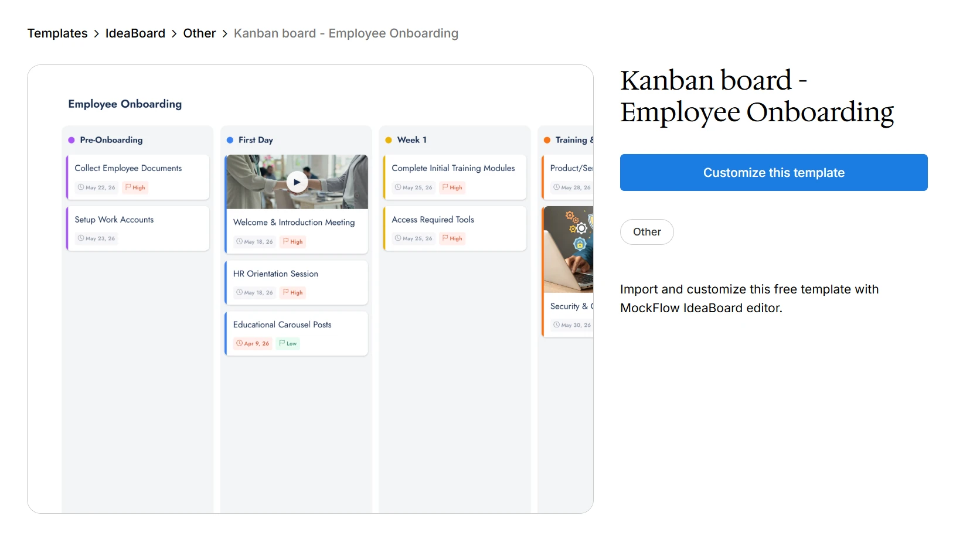
Task: Click the High flag on Access Required Tools
Action: coord(452,238)
